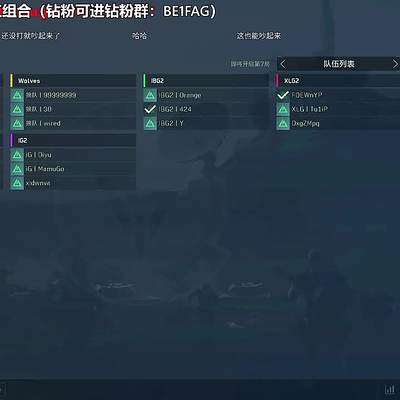The width and height of the screenshot is (400, 400).
Task: Click the triangle icon beside wired player
Action: (17, 123)
